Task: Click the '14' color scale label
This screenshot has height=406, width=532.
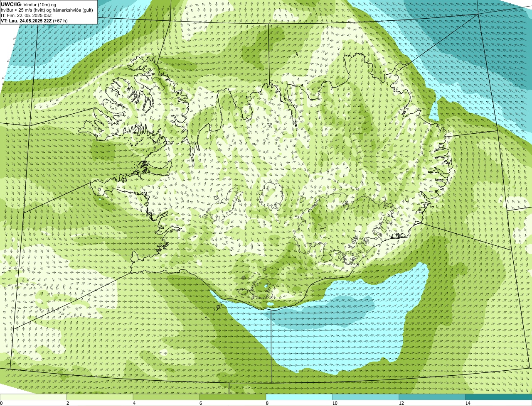Action: (468, 403)
